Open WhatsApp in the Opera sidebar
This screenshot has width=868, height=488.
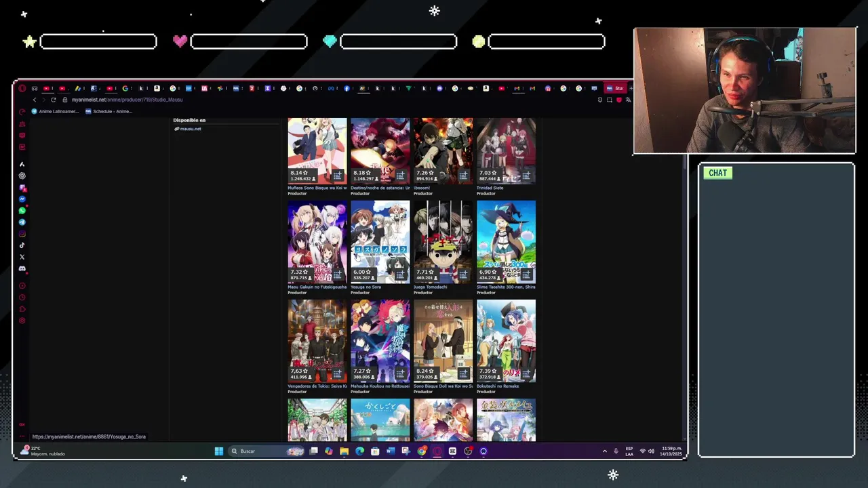22,211
